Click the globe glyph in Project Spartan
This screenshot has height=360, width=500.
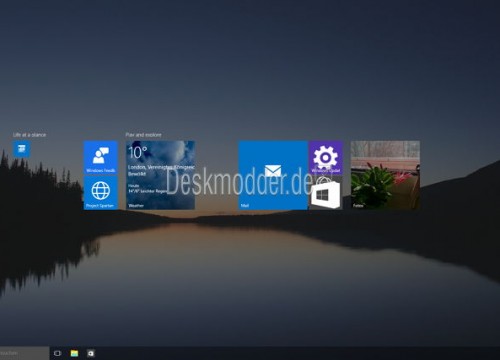pos(100,190)
